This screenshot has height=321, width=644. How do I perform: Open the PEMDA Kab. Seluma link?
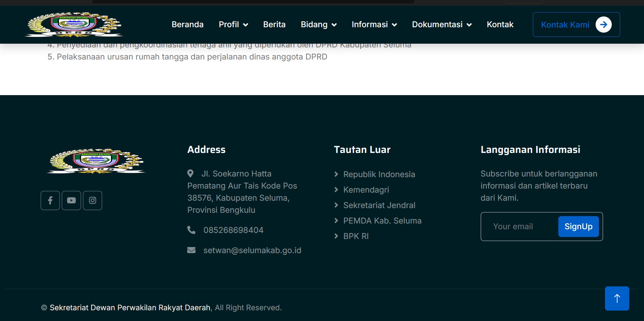tap(382, 221)
